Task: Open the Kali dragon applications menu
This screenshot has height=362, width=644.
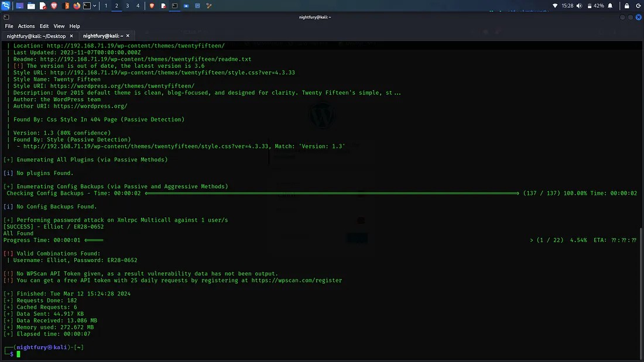Action: (x=6, y=5)
